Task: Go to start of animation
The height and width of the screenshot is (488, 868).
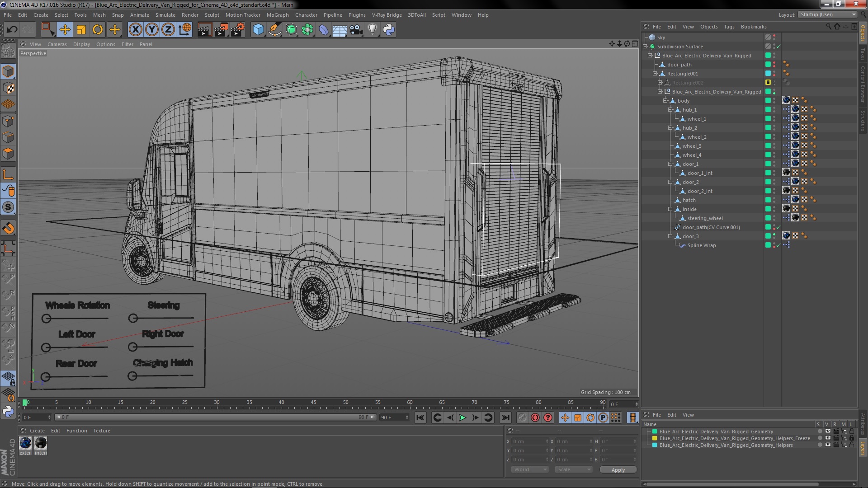Action: [x=420, y=418]
